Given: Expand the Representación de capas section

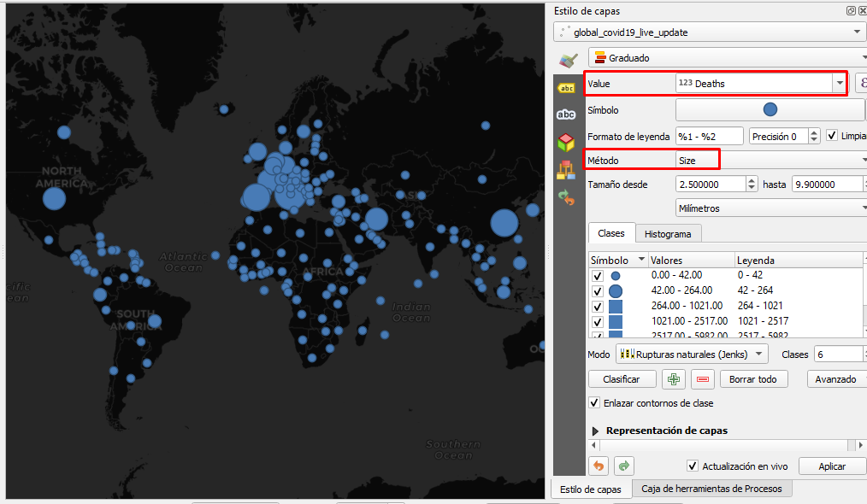Looking at the screenshot, I should pos(594,431).
